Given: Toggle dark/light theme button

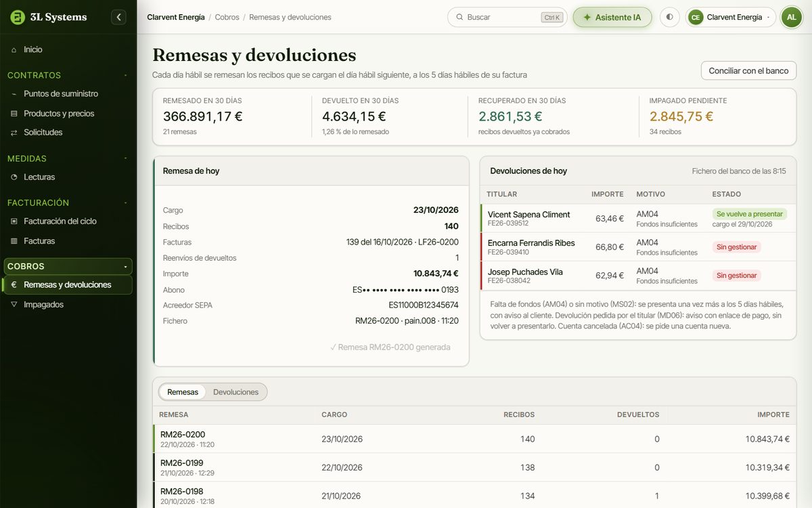Looking at the screenshot, I should [x=669, y=17].
